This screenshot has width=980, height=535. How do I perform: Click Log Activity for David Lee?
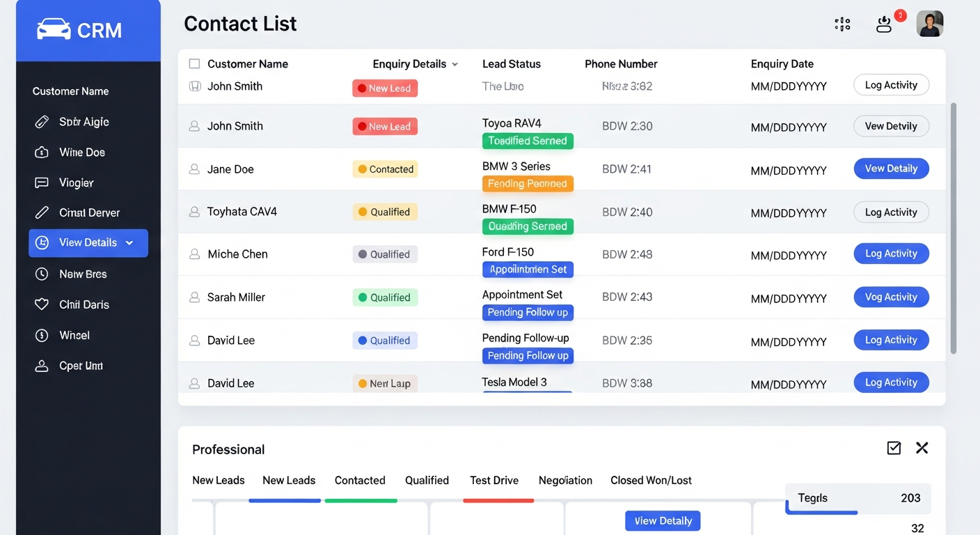pyautogui.click(x=891, y=340)
